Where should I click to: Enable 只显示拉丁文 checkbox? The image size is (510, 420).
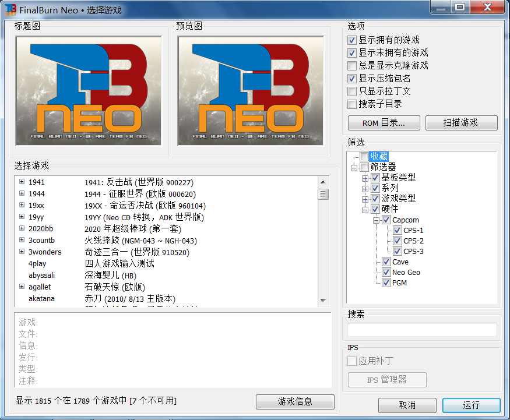[x=351, y=91]
